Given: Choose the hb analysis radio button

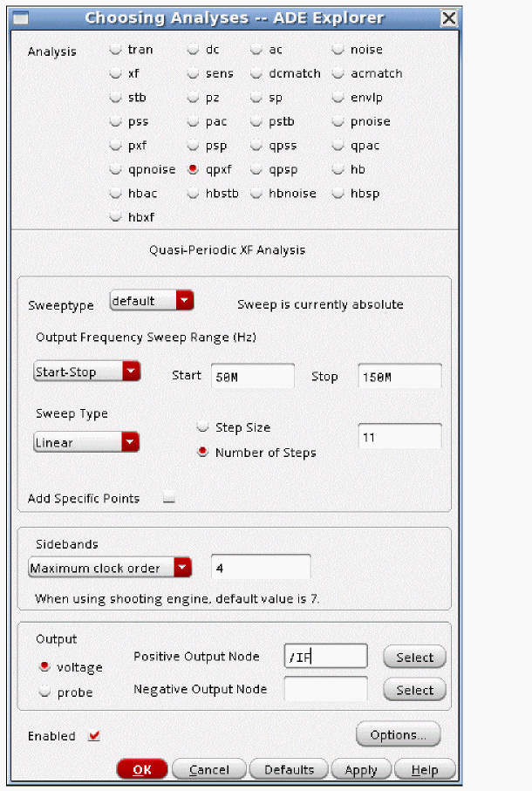Looking at the screenshot, I should 338,169.
